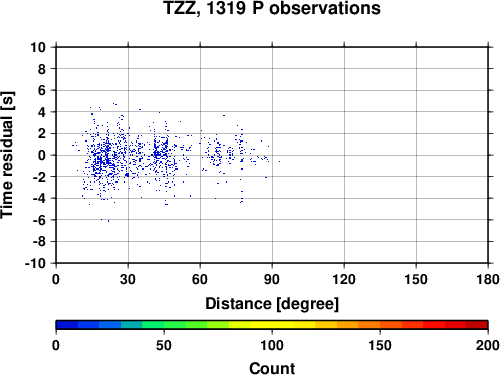Click the dark blue start of colorbar
The width and height of the screenshot is (500, 375).
(67, 325)
